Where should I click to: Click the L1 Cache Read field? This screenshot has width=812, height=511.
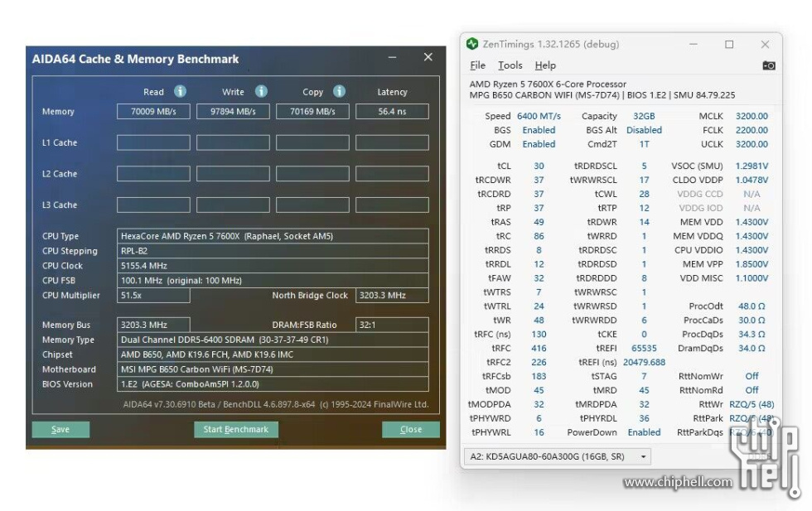click(153, 142)
